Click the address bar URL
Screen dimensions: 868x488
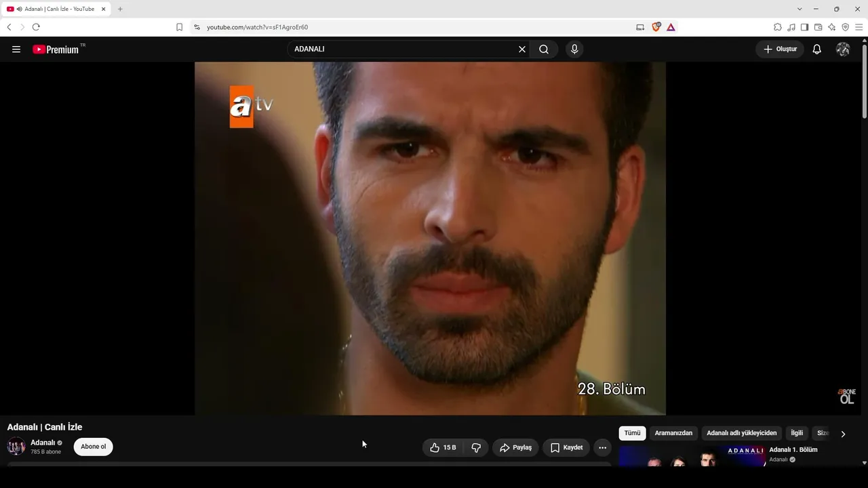[x=258, y=27]
